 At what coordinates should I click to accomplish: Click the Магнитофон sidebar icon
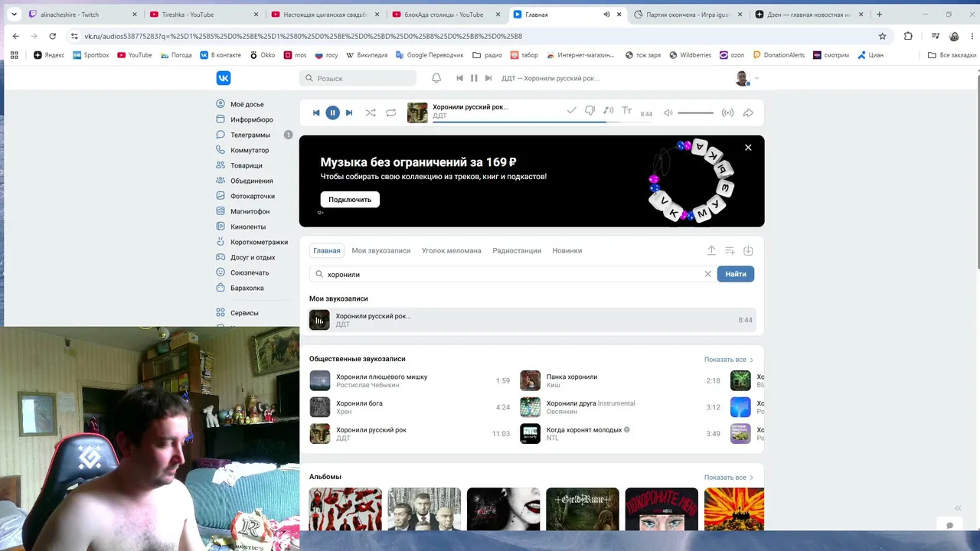(220, 211)
